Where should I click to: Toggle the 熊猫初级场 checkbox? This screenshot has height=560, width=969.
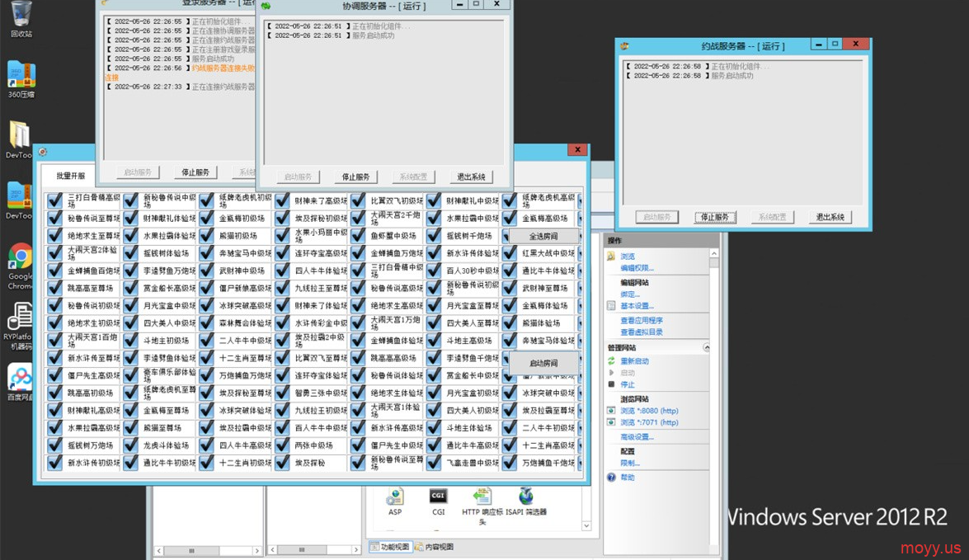pos(206,236)
